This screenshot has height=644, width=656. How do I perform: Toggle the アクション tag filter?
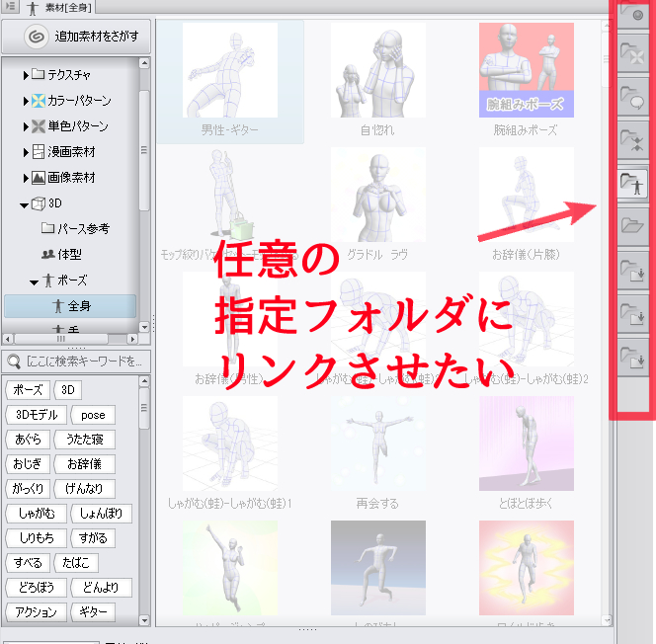pos(37,612)
